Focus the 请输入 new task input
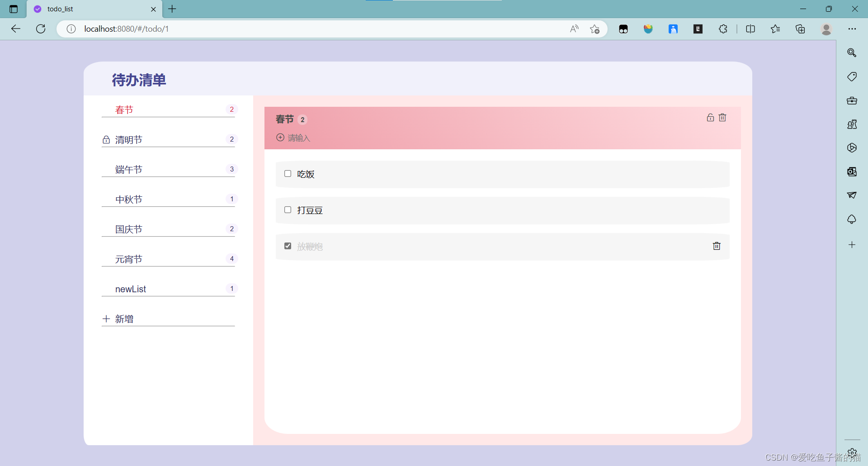Image resolution: width=868 pixels, height=466 pixels. [299, 138]
